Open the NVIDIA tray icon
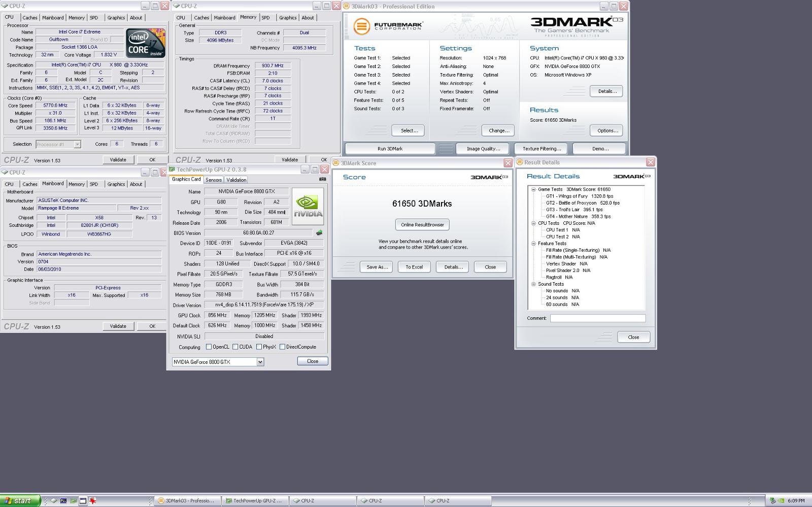Viewport: 812px width, 507px height. point(781,500)
